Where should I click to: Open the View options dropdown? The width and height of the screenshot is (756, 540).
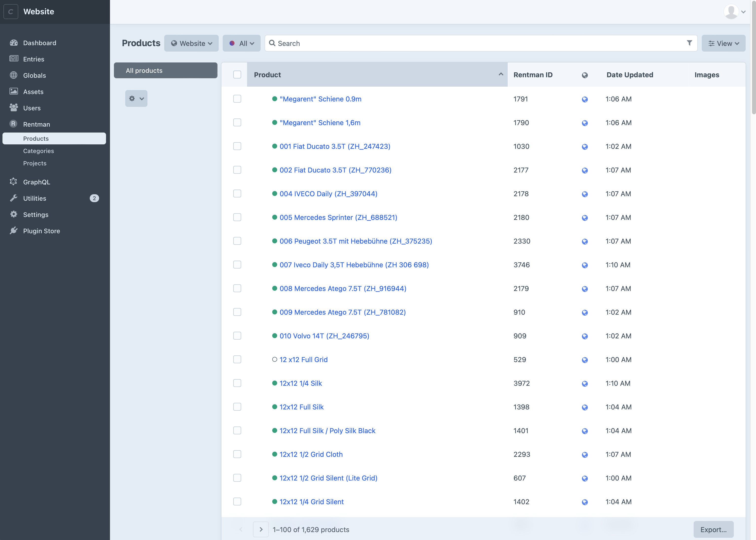pos(723,43)
